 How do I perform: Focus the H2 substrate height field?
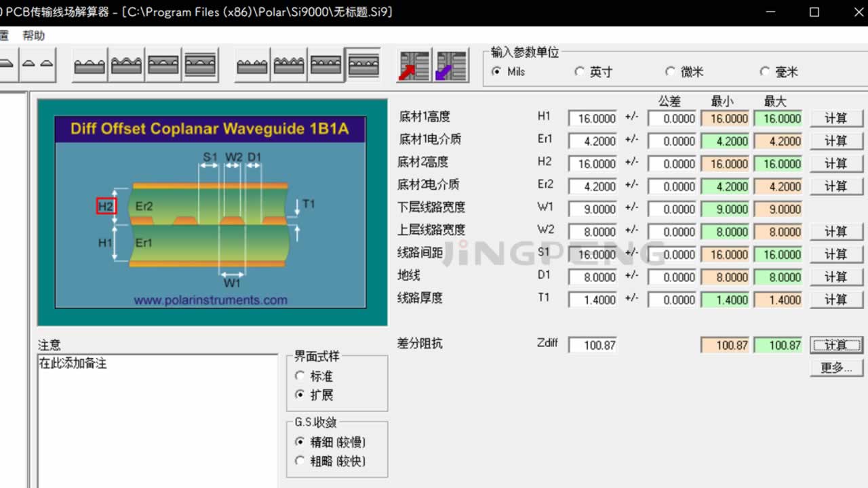coord(593,164)
